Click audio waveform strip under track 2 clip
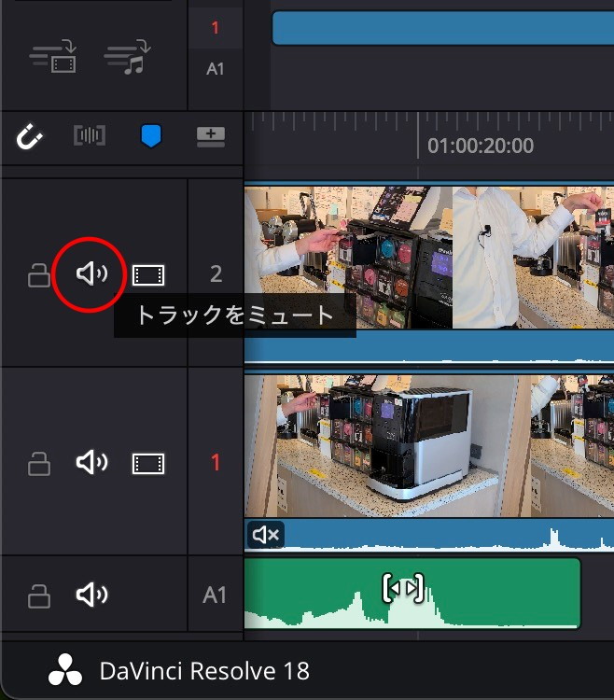This screenshot has width=614, height=700. coord(429,346)
